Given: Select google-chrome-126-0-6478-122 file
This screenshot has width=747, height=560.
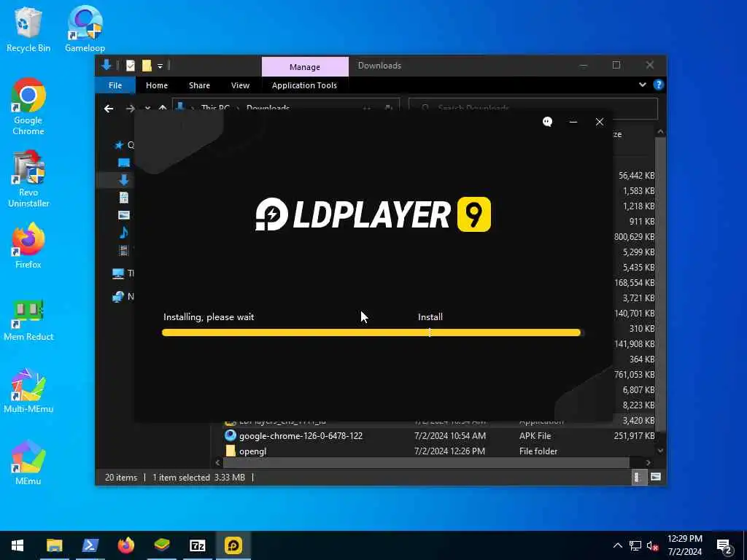Looking at the screenshot, I should pyautogui.click(x=301, y=436).
